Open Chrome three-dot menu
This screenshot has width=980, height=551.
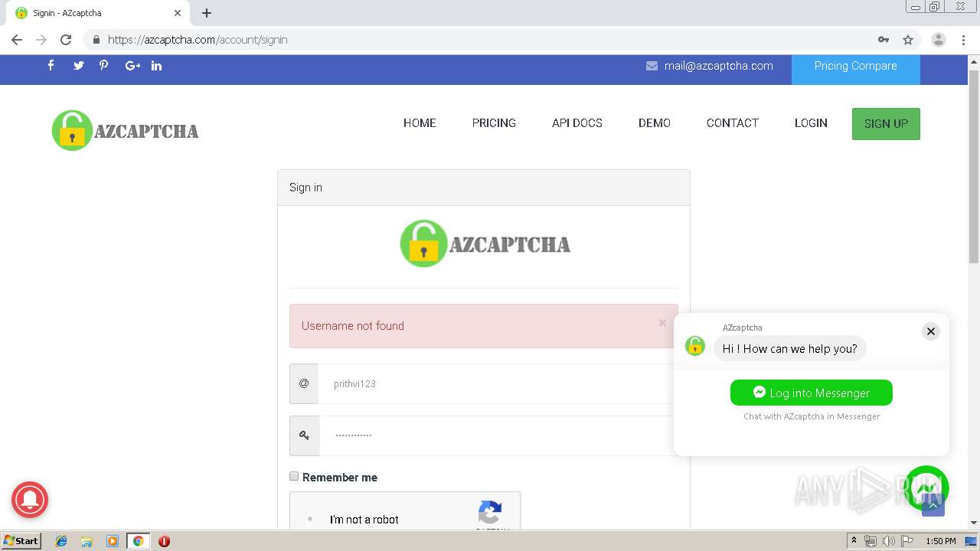[x=963, y=40]
